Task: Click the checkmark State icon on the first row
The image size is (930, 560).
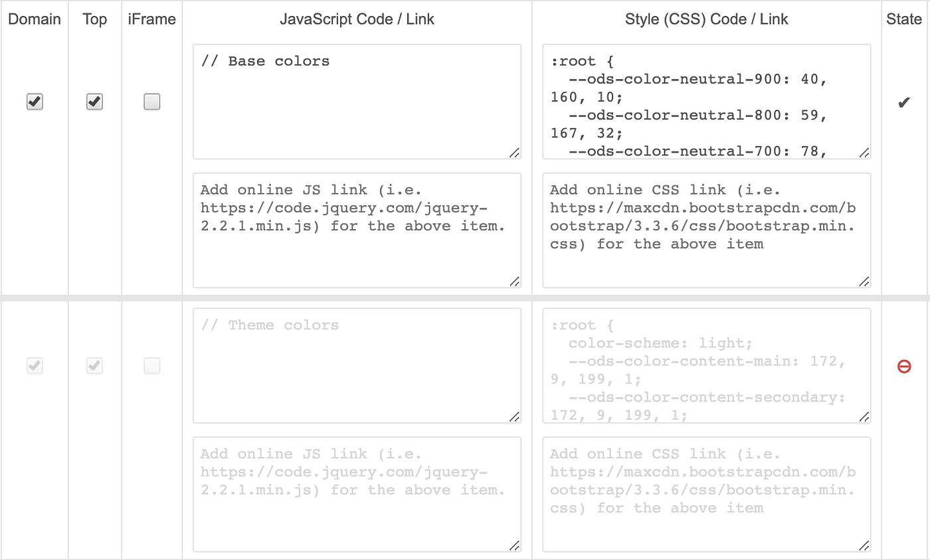Action: (903, 102)
